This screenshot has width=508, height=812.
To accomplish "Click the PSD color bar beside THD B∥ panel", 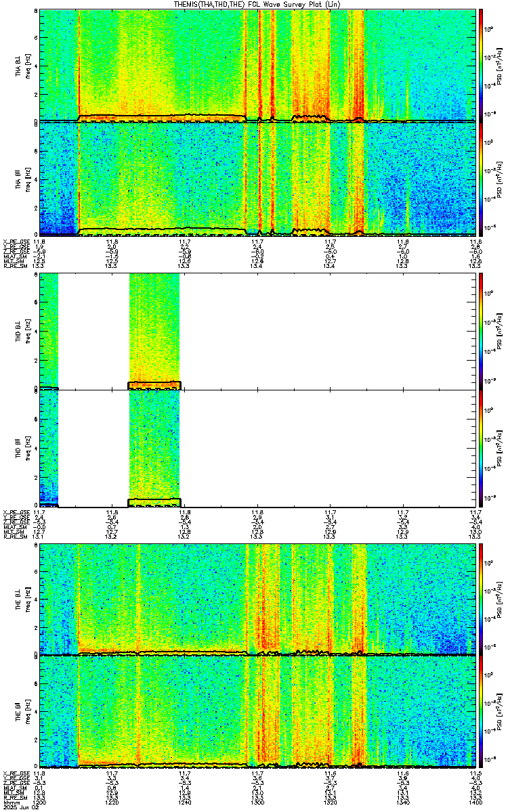I will pyautogui.click(x=481, y=448).
